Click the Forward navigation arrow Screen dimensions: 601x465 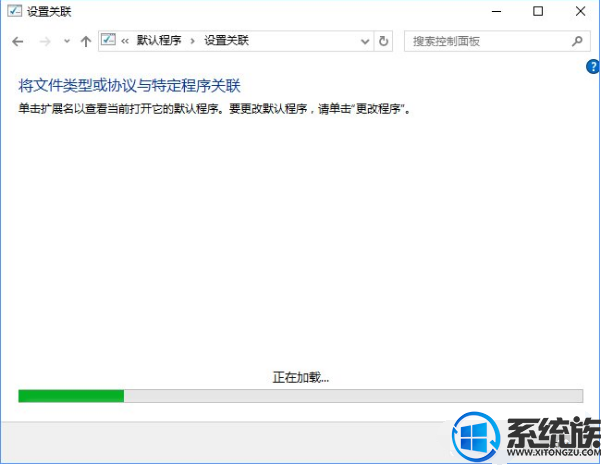click(x=45, y=41)
